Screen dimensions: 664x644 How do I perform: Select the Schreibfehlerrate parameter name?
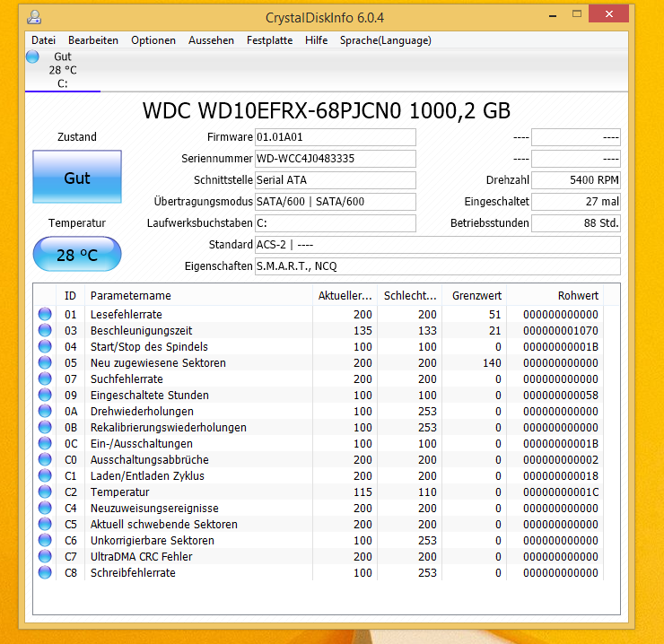[x=133, y=572]
